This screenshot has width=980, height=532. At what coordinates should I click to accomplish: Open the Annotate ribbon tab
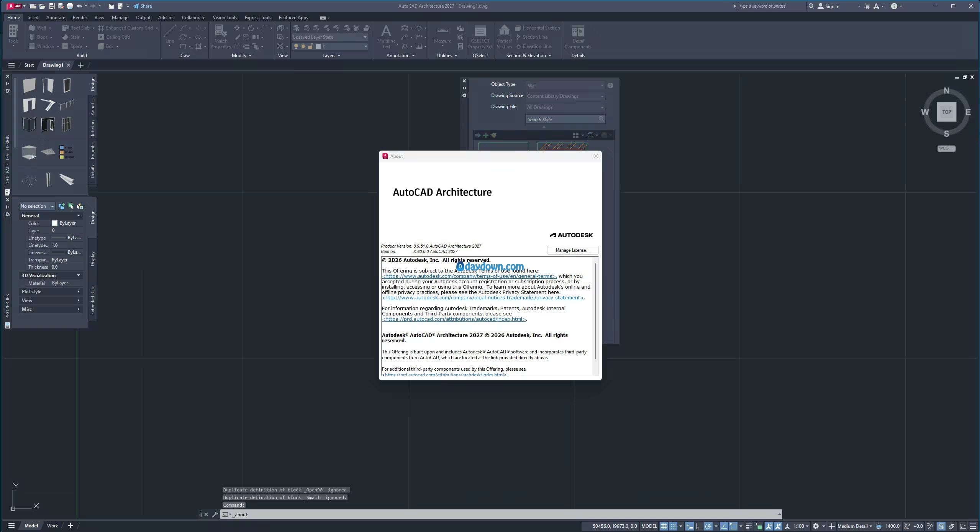click(x=56, y=18)
